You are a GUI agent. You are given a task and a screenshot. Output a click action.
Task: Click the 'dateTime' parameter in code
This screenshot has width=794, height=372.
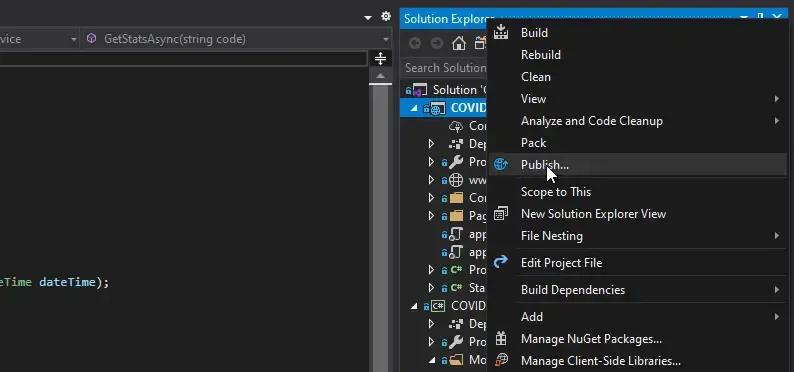[x=67, y=282]
